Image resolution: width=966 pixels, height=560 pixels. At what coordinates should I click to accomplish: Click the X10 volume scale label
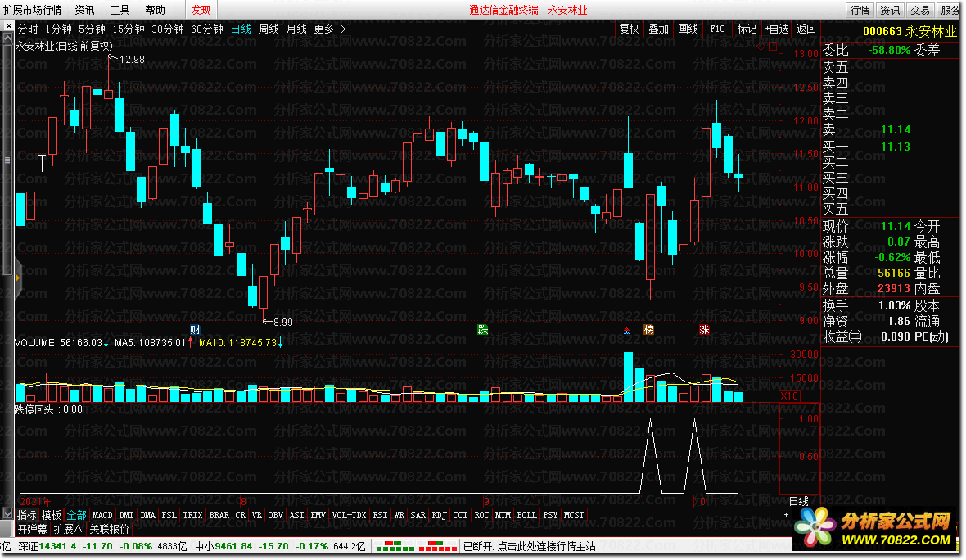coord(790,396)
